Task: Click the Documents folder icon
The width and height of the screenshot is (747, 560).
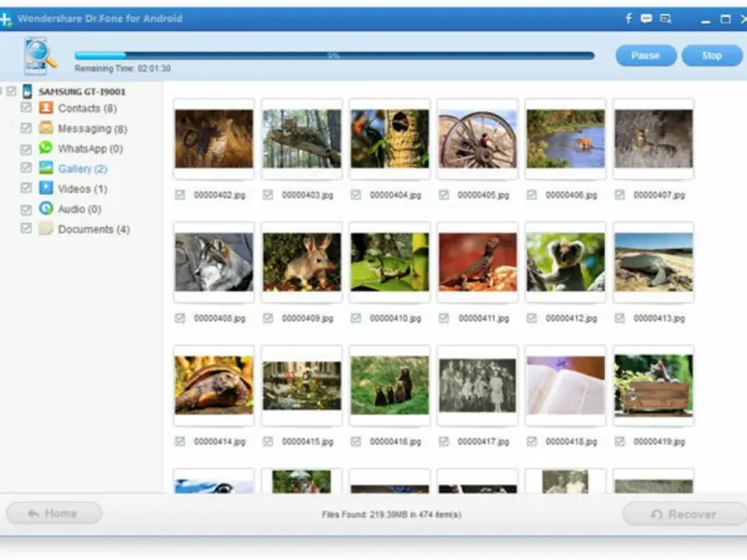Action: tap(46, 229)
